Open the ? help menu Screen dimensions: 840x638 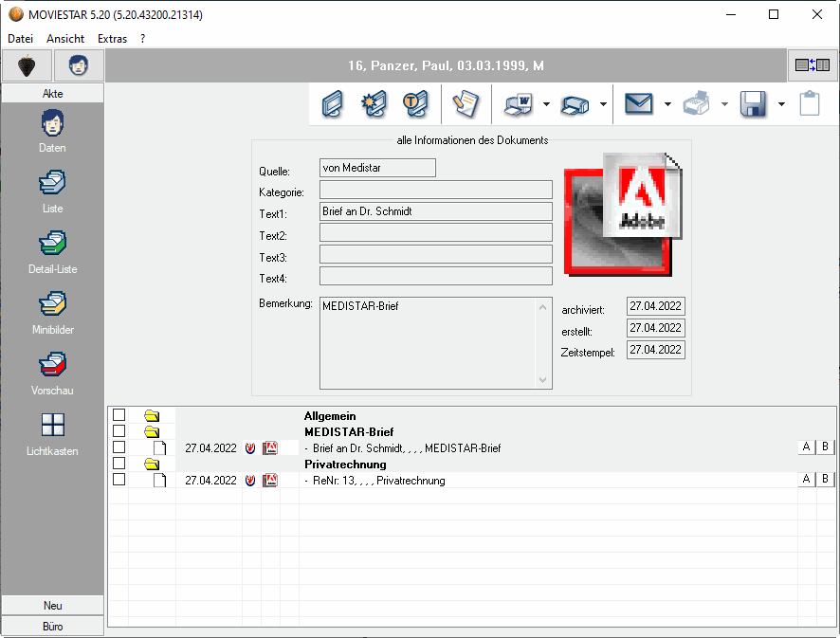coord(142,39)
